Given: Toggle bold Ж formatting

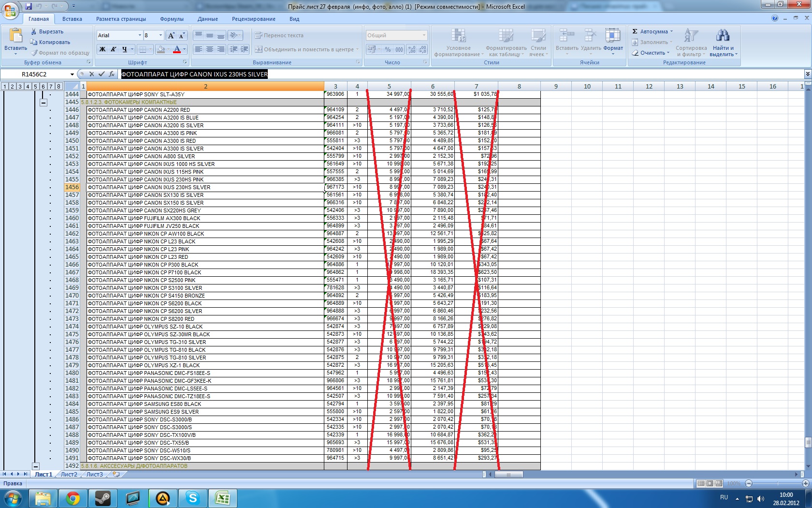Looking at the screenshot, I should (102, 49).
